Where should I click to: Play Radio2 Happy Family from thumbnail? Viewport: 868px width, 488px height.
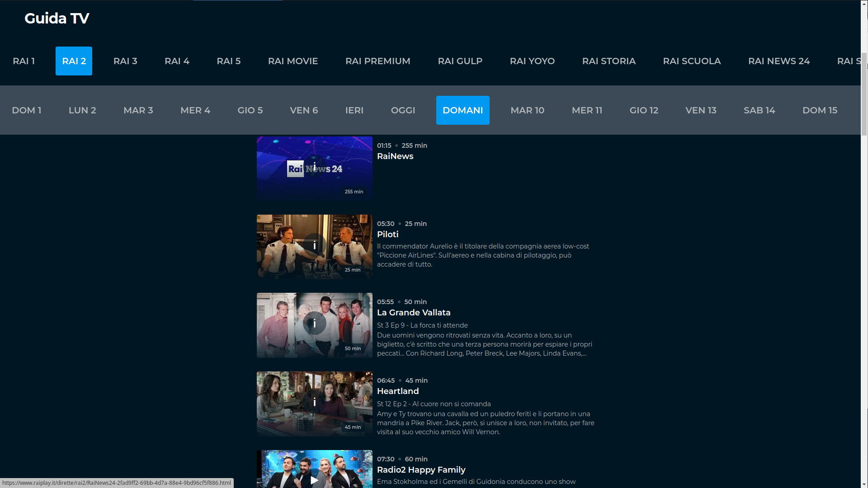tap(315, 480)
